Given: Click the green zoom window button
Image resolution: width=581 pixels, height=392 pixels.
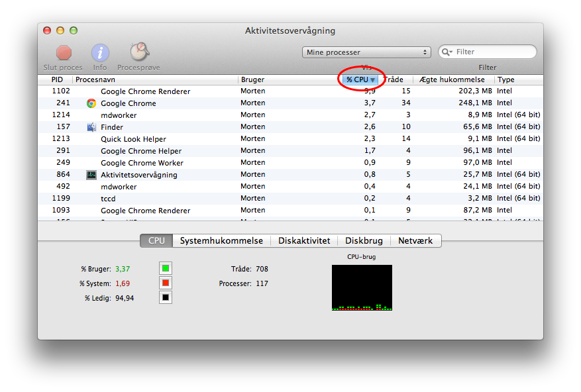Looking at the screenshot, I should click(x=74, y=30).
